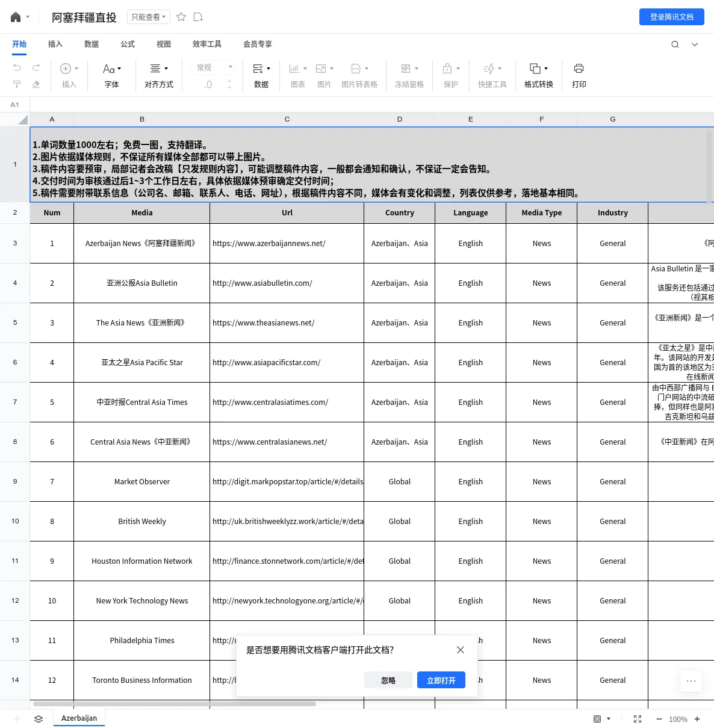Select the 'British Weekly' cell
The image size is (714, 728).
click(142, 522)
